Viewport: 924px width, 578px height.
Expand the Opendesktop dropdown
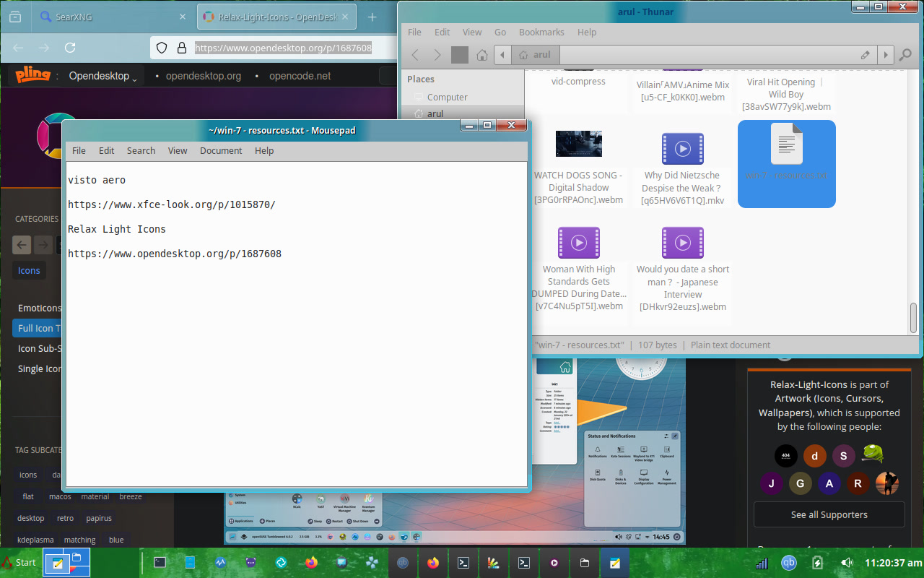[103, 76]
